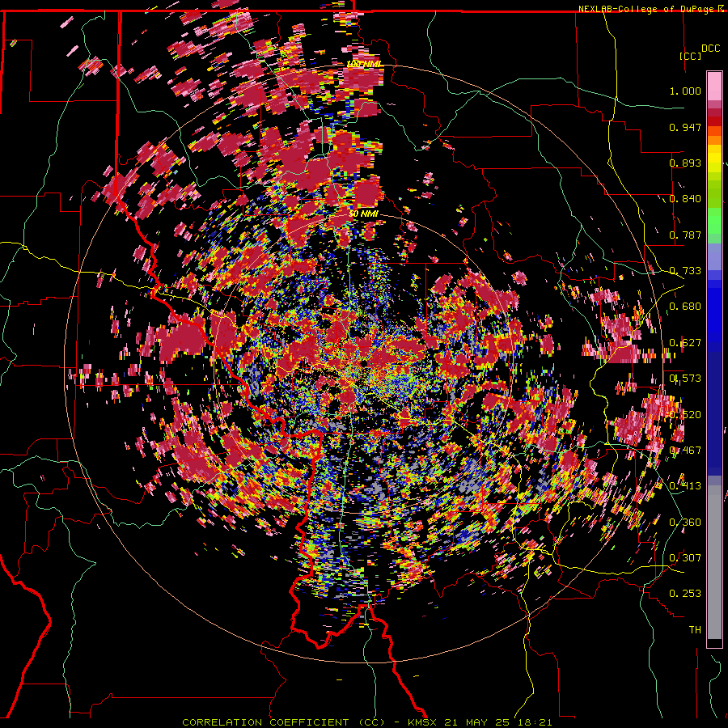Click the 0.947 scale value
Image resolution: width=728 pixels, height=728 pixels.
(x=685, y=127)
